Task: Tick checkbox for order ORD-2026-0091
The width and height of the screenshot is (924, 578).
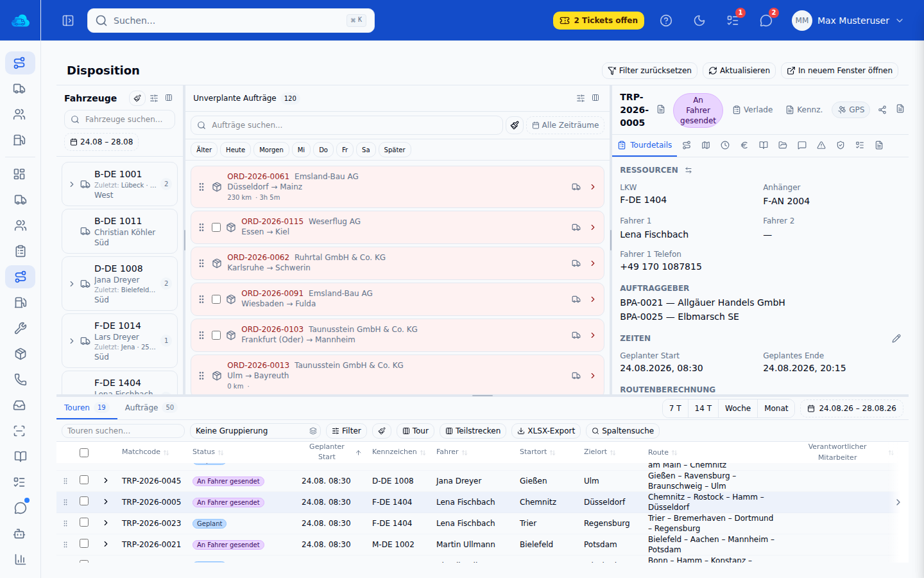Action: [x=216, y=299]
